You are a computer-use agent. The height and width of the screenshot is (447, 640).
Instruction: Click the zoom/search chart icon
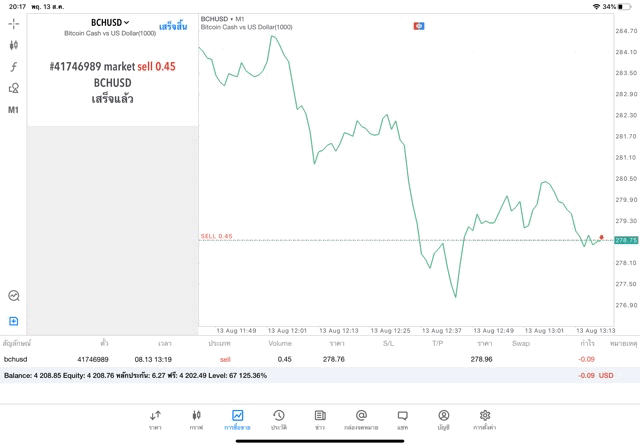(13, 296)
